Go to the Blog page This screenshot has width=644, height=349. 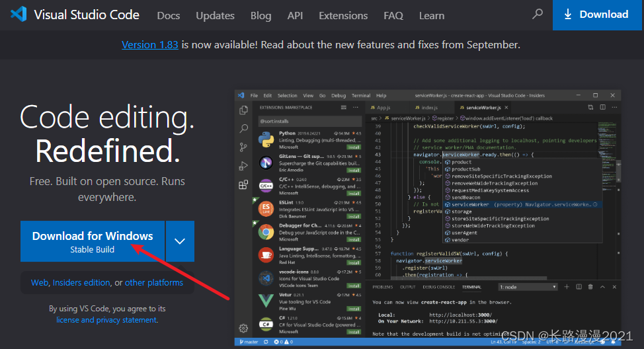261,16
